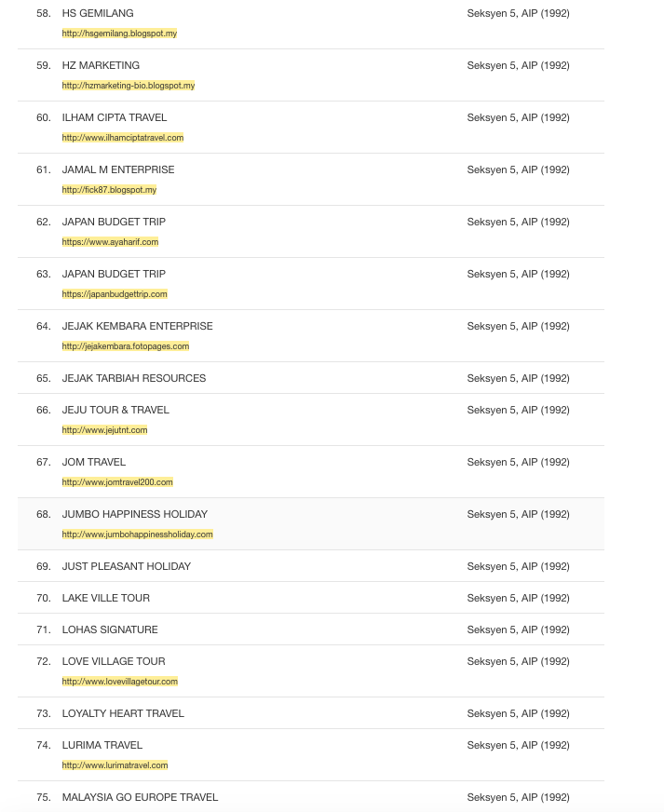The height and width of the screenshot is (812, 664).
Task: Click the ayaharif.com link
Action: [x=110, y=242]
